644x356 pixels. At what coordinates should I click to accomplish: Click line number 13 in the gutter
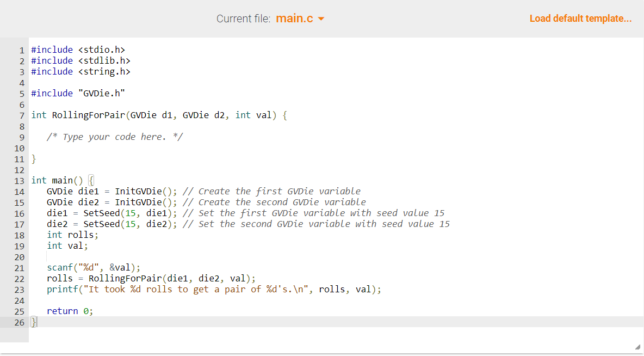point(20,180)
